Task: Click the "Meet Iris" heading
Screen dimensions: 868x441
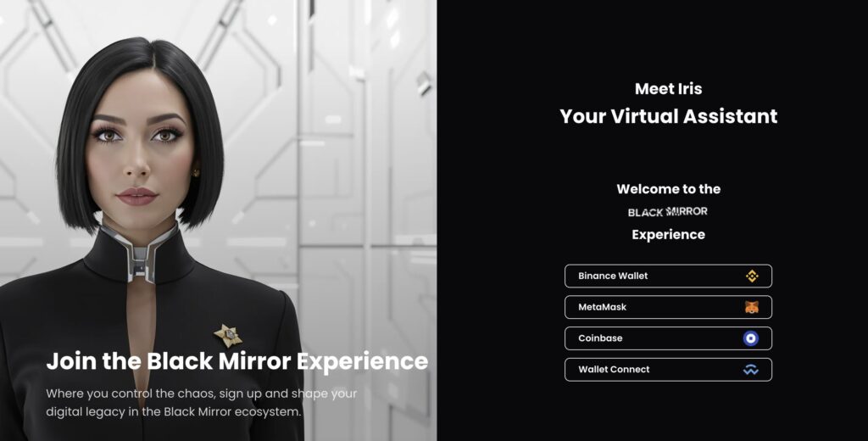Action: [x=668, y=89]
